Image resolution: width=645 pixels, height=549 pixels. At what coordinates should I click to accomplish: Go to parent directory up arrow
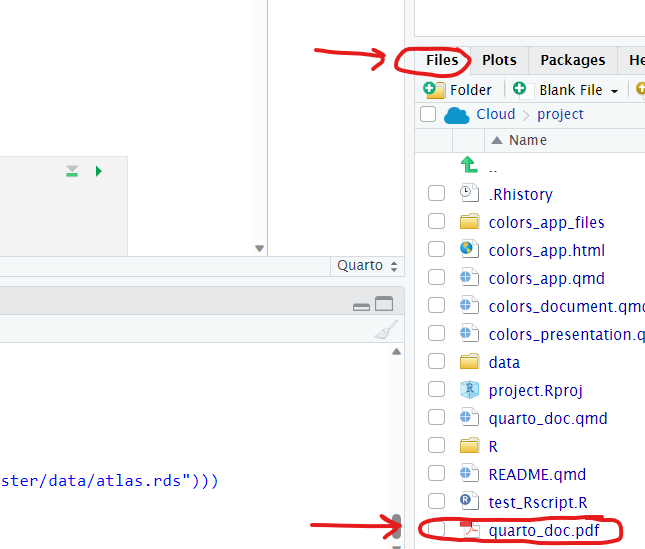pyautogui.click(x=468, y=166)
